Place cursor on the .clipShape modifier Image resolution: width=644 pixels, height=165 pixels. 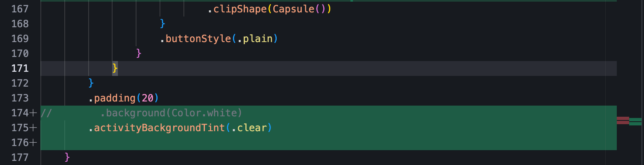click(x=237, y=9)
